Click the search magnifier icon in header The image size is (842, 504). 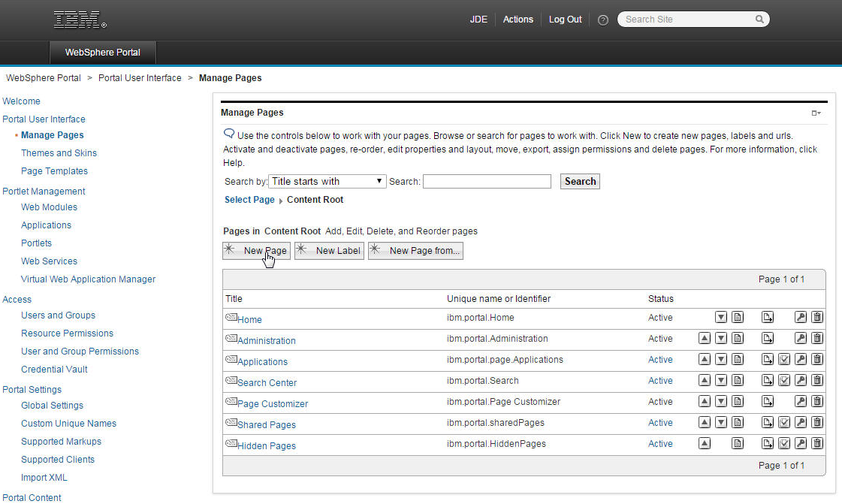[759, 20]
